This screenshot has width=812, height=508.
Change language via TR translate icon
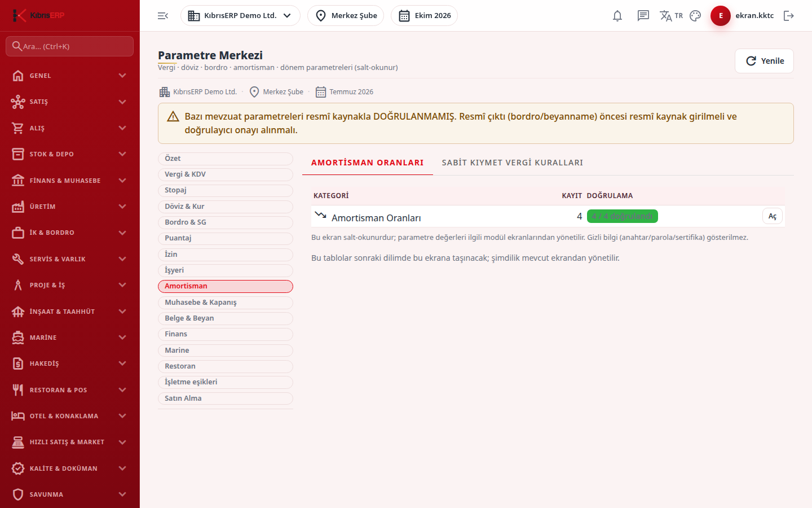[x=671, y=16]
